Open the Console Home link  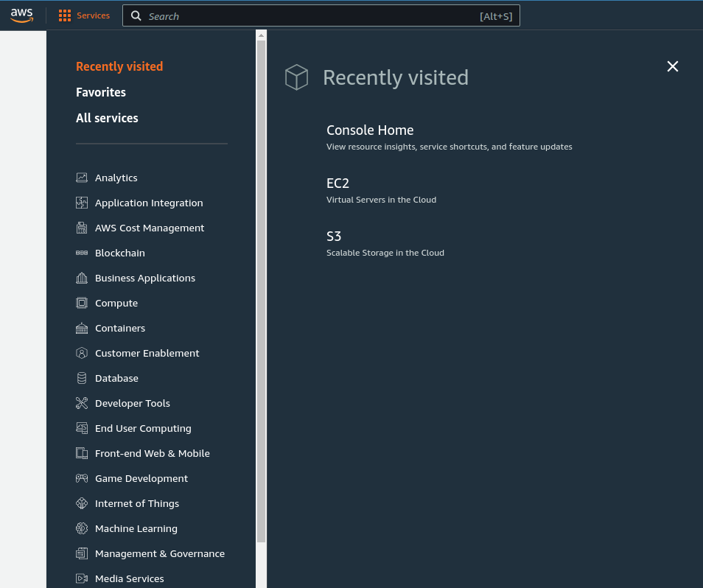click(x=370, y=130)
